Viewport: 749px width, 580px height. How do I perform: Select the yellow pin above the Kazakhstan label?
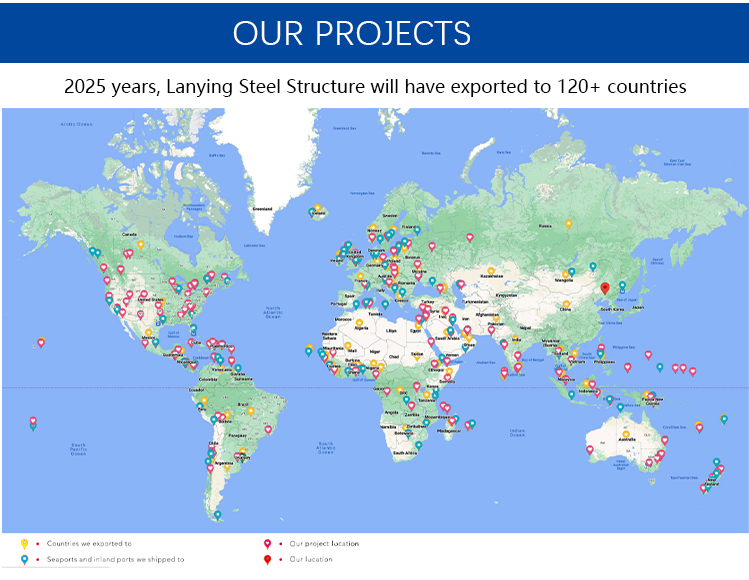(491, 271)
